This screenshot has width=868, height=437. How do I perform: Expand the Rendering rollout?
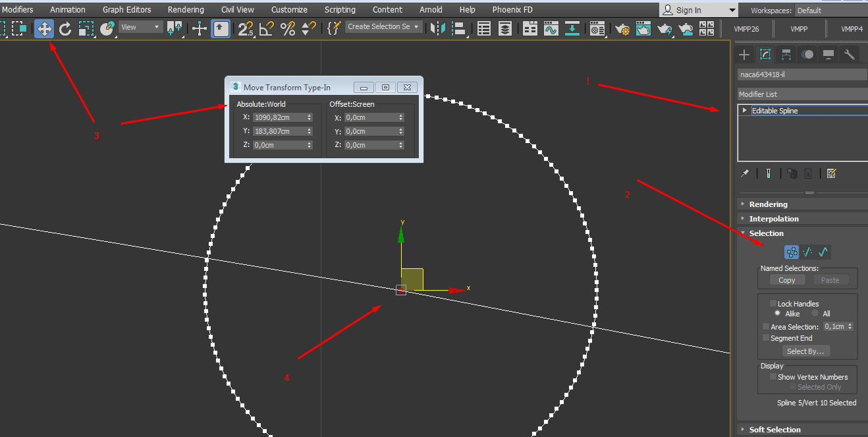(768, 204)
